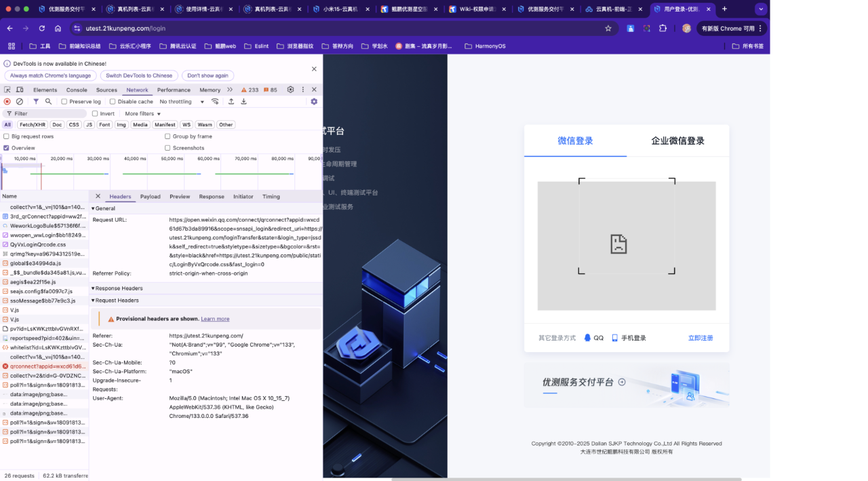Enable Group by frame
The image size is (868, 481).
coord(167,136)
